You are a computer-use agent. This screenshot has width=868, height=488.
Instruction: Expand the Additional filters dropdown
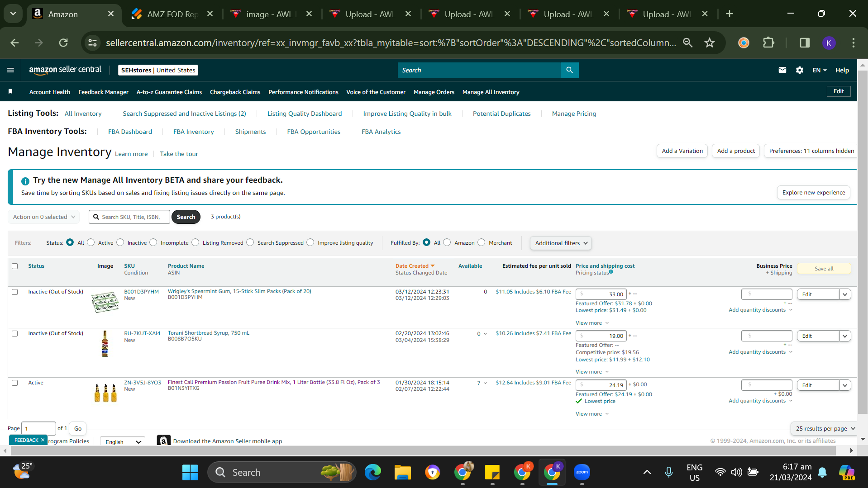pos(561,243)
